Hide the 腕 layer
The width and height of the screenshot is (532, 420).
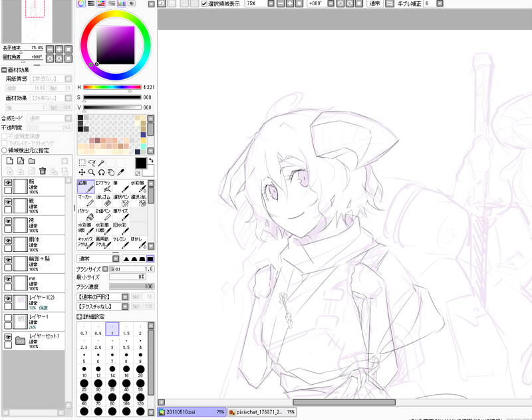(8, 182)
